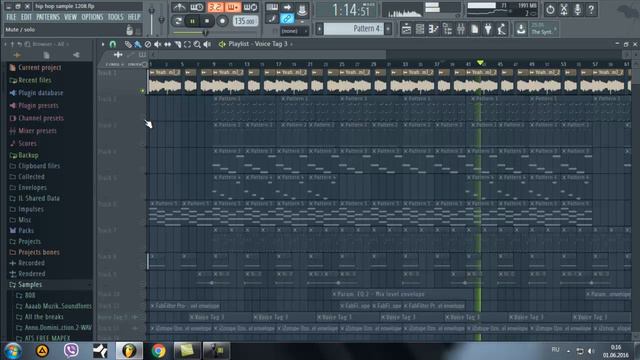Toggle the playlist magnet snap icon
640x360 pixels.
[x=113, y=44]
